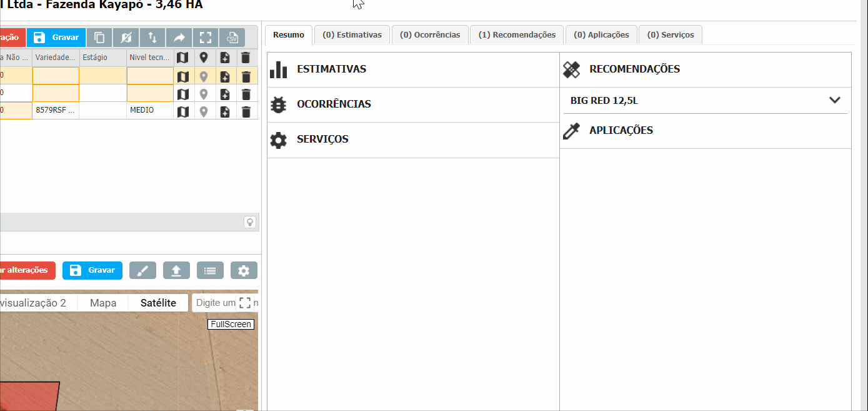Open the SERVIÇOS summary section
Screen dimensions: 868x411
point(413,140)
